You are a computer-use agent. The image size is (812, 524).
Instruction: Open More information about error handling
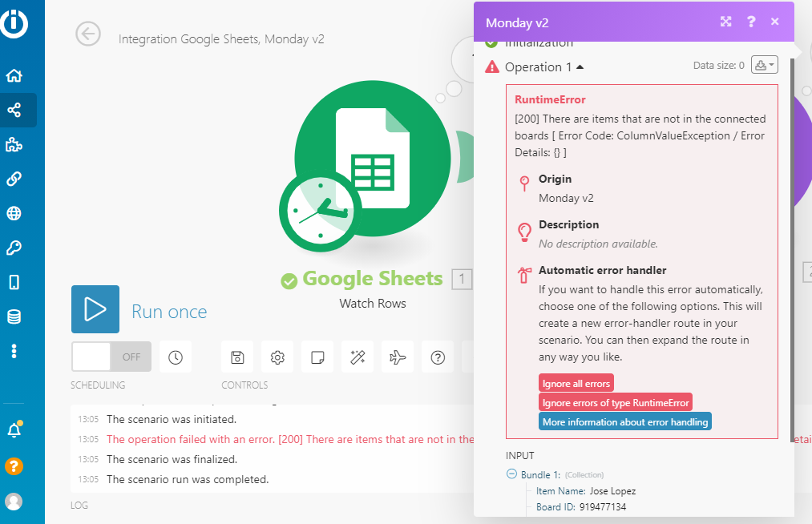click(625, 421)
